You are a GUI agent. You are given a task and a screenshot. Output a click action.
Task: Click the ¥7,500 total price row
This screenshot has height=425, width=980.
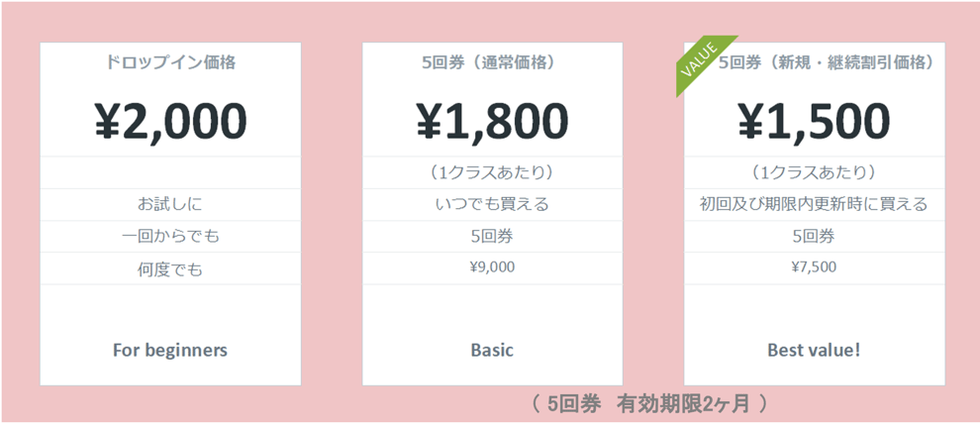[814, 266]
